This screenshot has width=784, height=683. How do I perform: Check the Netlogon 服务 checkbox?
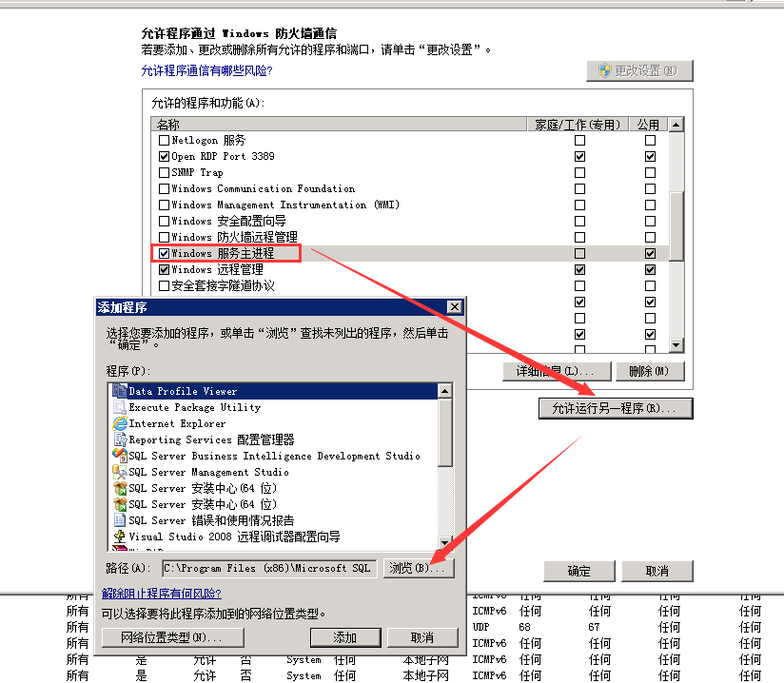click(x=164, y=140)
